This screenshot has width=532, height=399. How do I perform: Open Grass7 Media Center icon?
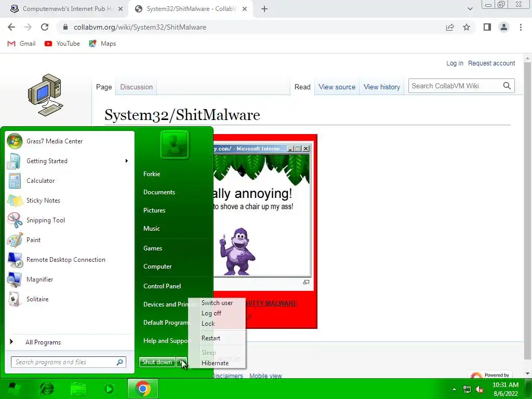point(15,141)
